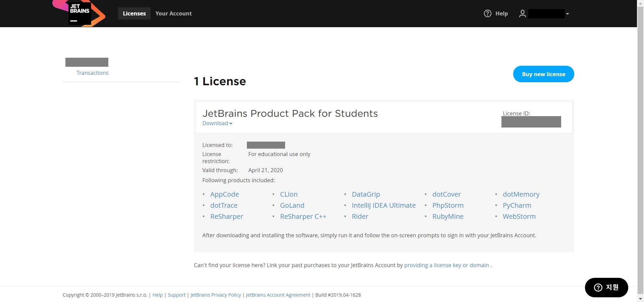Image resolution: width=644 pixels, height=302 pixels.
Task: Expand the account dropdown arrow
Action: tap(567, 14)
